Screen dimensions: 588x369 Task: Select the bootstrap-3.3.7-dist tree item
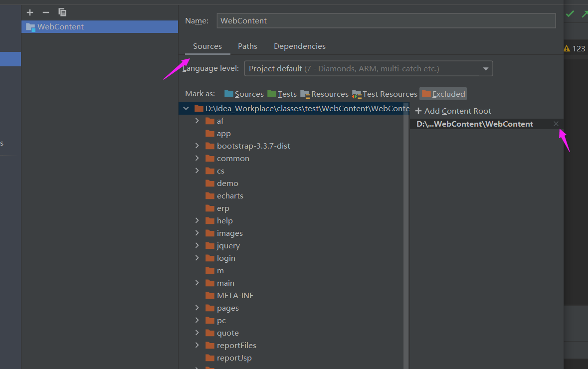(253, 146)
